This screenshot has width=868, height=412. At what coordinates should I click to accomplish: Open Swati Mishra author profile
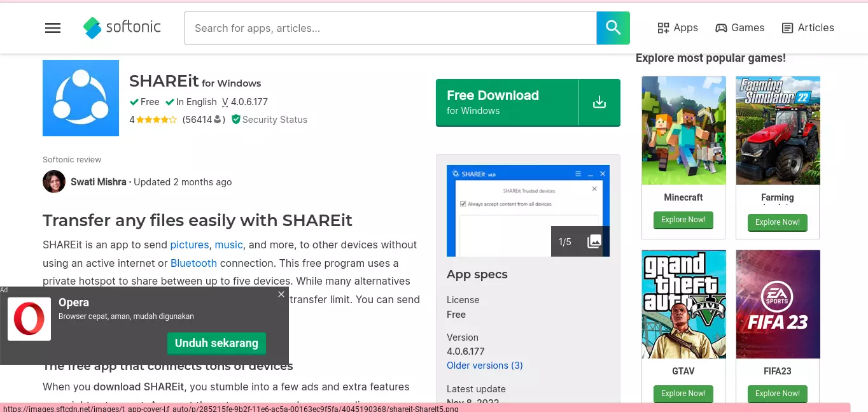99,182
